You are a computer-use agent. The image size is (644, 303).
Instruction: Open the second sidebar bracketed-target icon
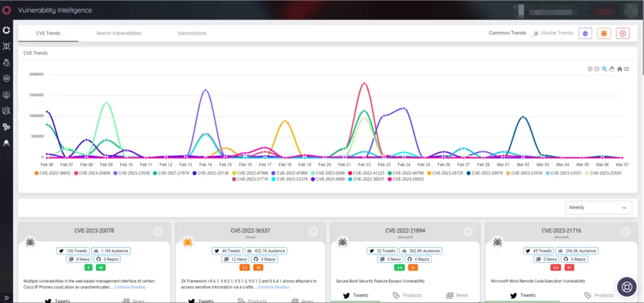click(6, 47)
